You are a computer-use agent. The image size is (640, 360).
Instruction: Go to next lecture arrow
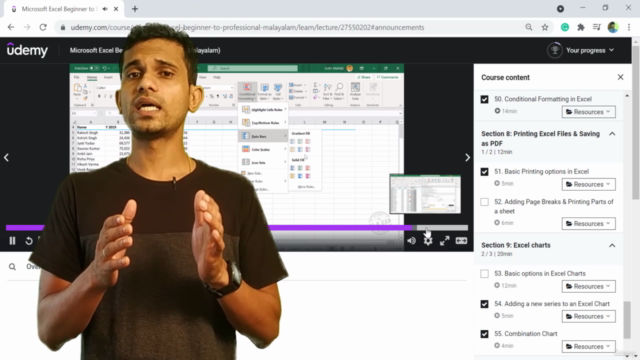tap(467, 158)
